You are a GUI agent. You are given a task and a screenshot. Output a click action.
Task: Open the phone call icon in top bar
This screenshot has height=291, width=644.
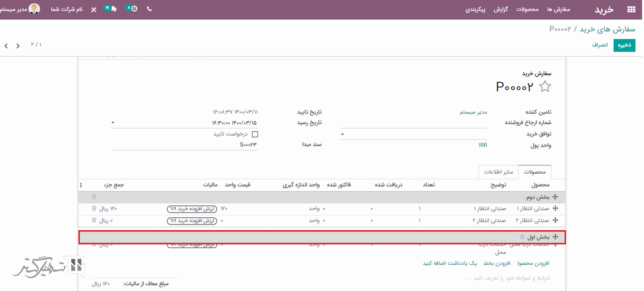click(x=149, y=9)
